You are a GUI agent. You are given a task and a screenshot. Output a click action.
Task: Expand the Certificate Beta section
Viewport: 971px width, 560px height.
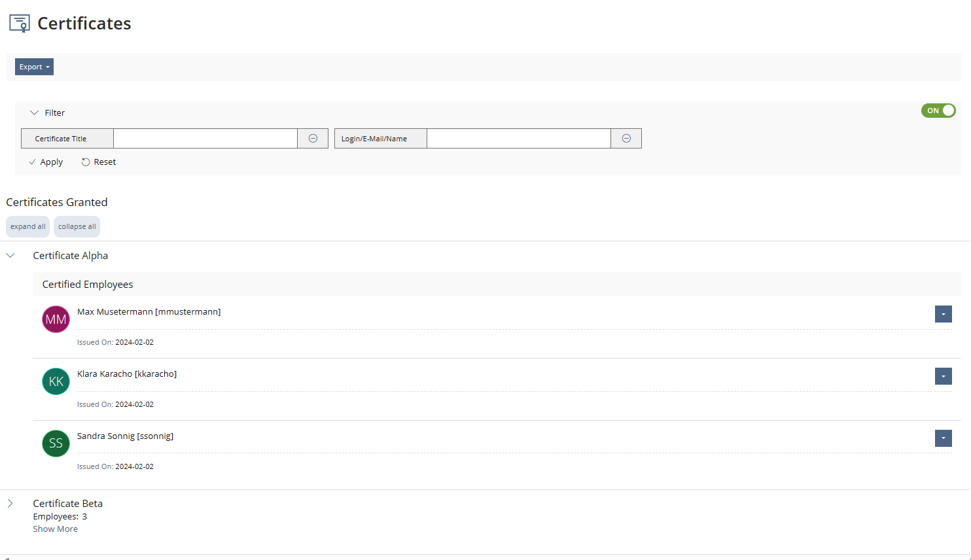coord(10,503)
